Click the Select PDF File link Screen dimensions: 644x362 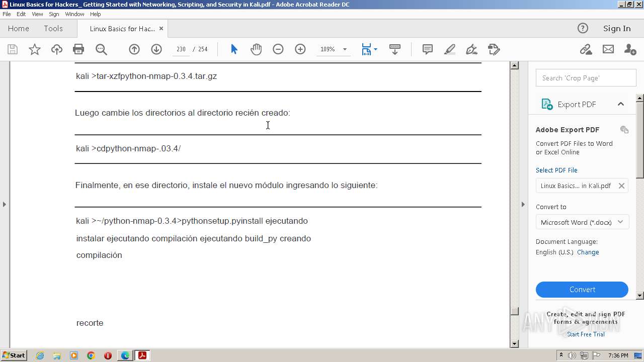(556, 170)
